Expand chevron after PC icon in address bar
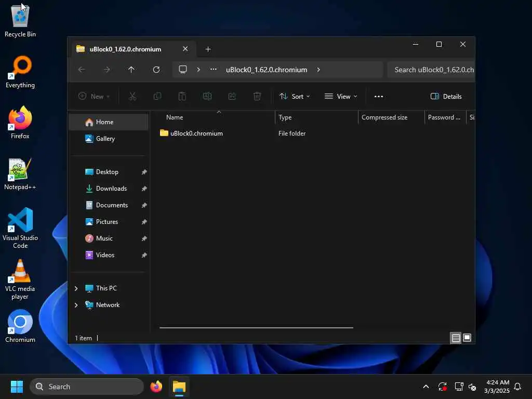532x399 pixels. click(x=198, y=70)
